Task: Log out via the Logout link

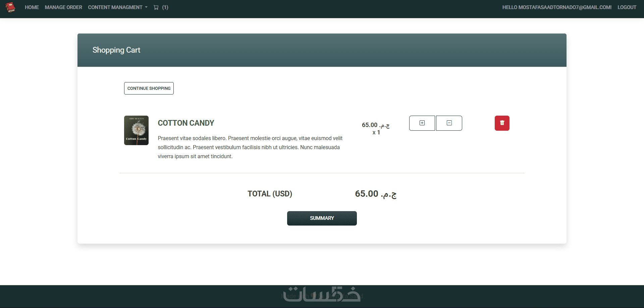Action: [x=627, y=7]
